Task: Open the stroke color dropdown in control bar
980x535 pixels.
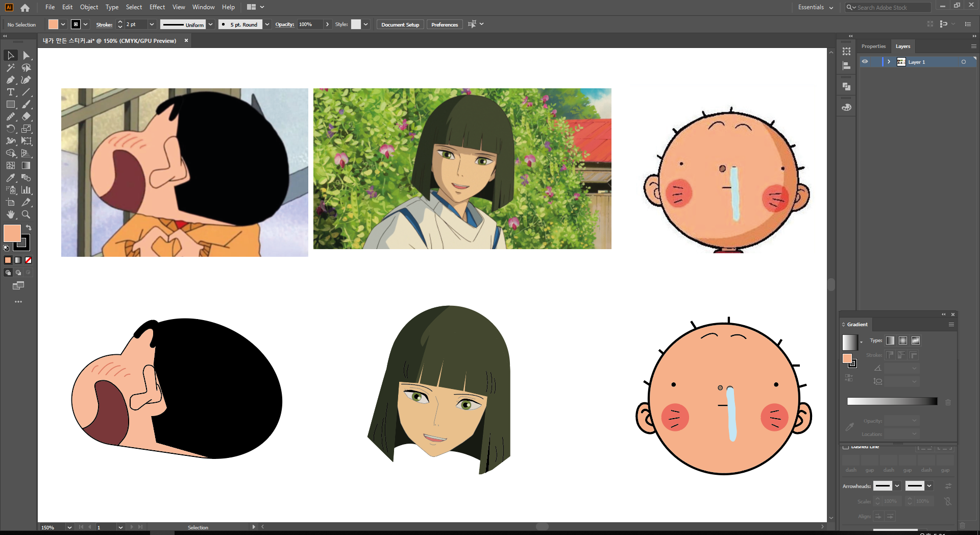Action: tap(85, 25)
